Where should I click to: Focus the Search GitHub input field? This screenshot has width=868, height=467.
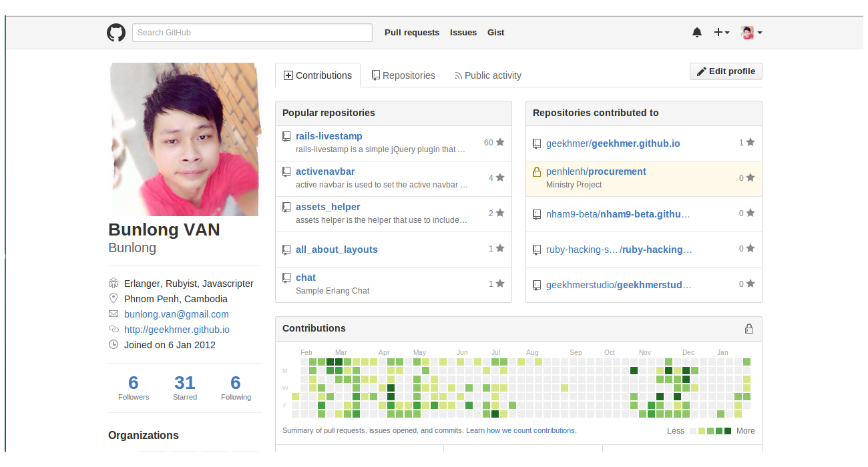point(252,33)
